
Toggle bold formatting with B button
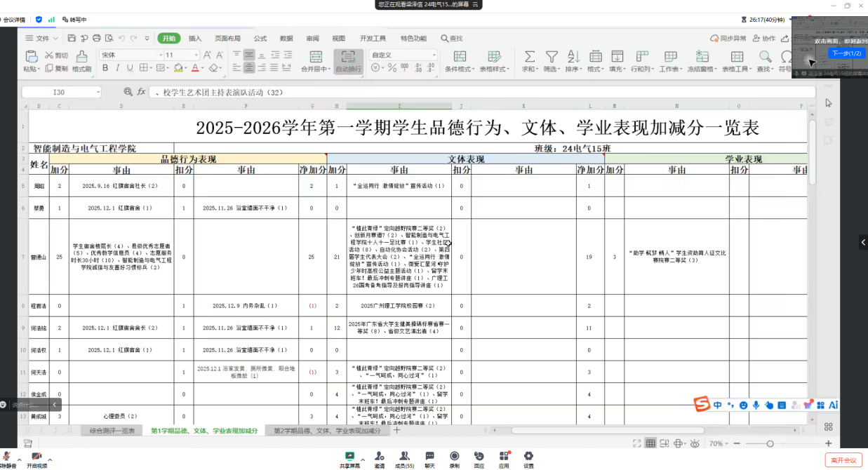[105, 68]
